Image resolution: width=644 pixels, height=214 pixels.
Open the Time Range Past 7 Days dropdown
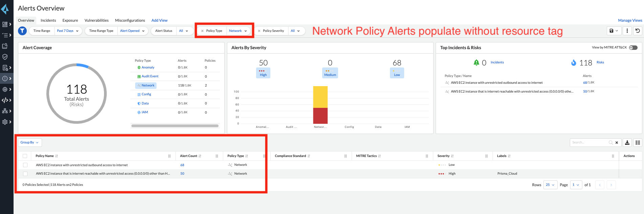tap(68, 31)
